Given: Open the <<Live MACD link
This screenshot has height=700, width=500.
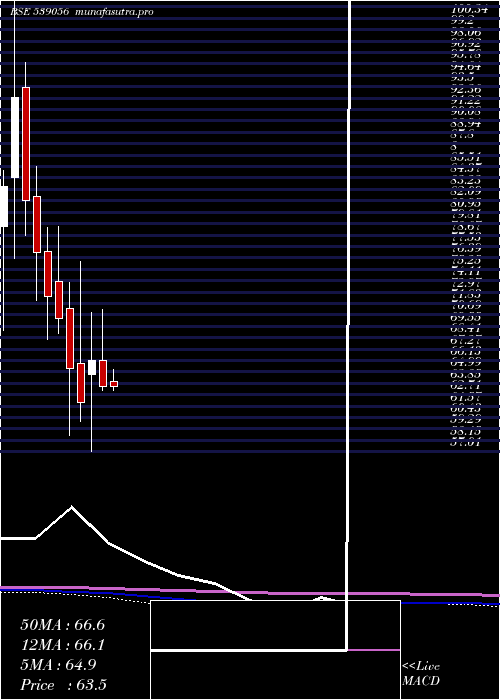Looking at the screenshot, I should 421,674.
